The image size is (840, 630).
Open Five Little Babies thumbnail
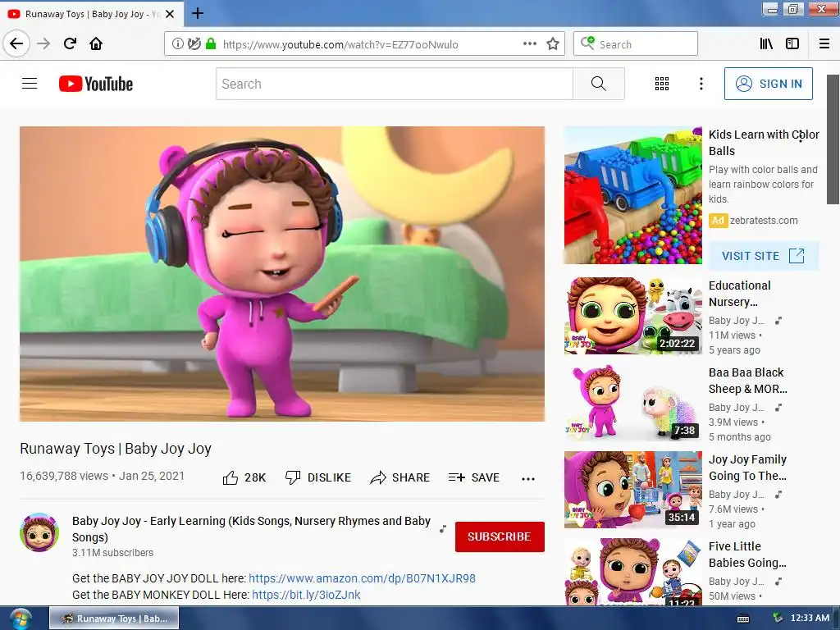pyautogui.click(x=632, y=572)
